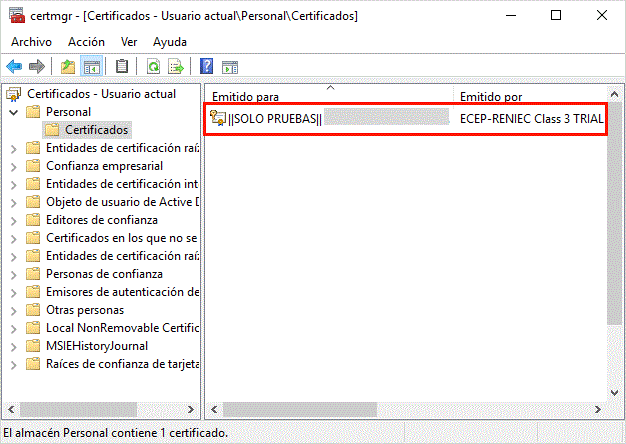Click the Back arrow toolbar icon

click(x=14, y=67)
